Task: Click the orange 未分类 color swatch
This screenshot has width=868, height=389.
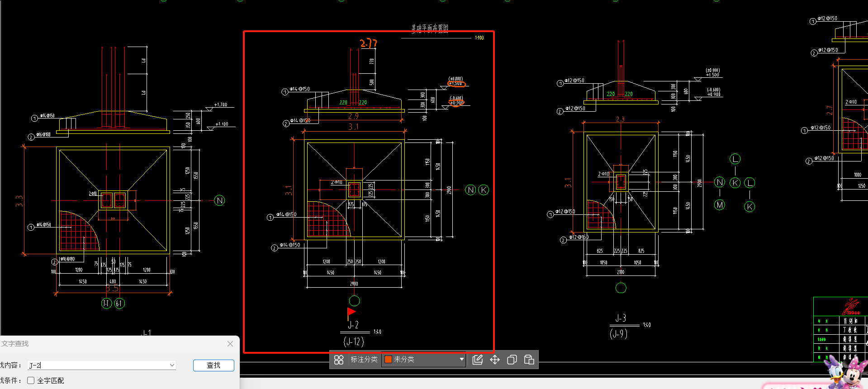Action: tap(388, 359)
